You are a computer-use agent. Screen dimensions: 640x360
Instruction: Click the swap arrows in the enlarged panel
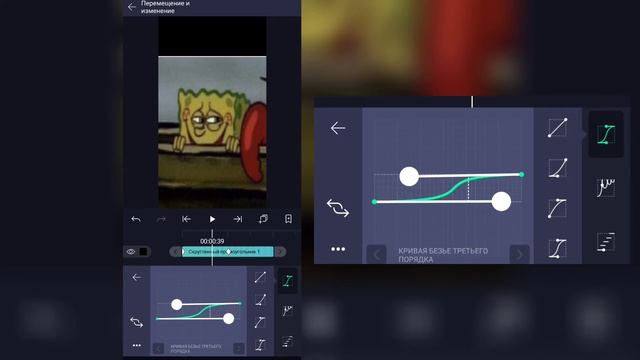click(338, 208)
